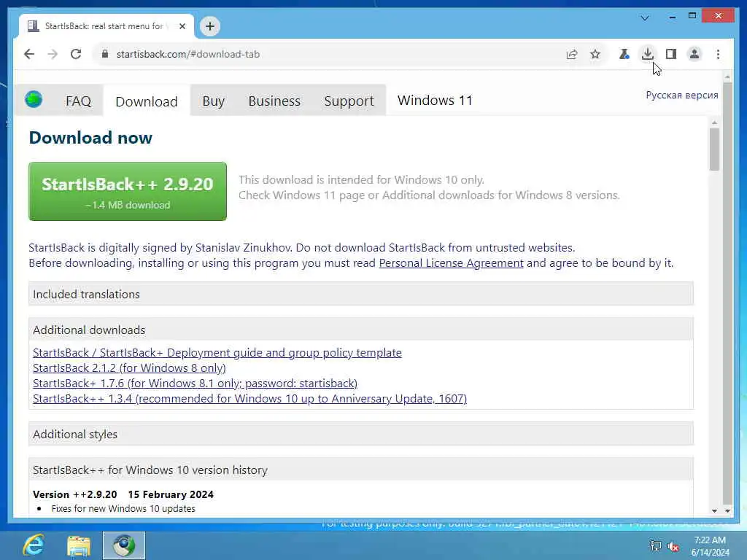Open the profile avatar menu
747x560 pixels.
coord(694,54)
